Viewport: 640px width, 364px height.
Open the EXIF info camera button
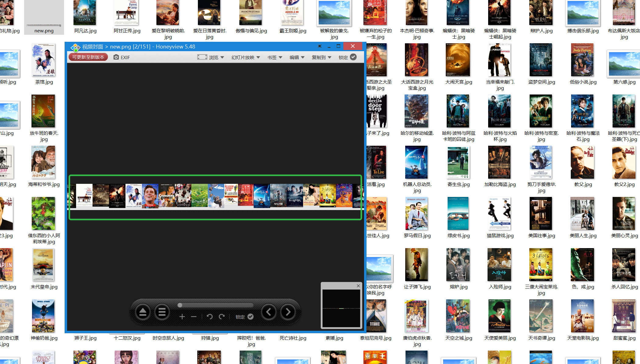[121, 57]
